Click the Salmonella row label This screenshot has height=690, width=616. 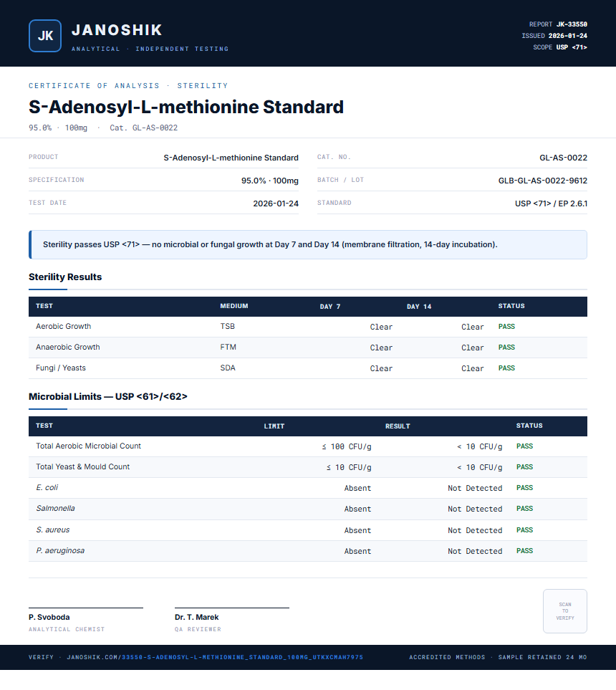click(55, 508)
